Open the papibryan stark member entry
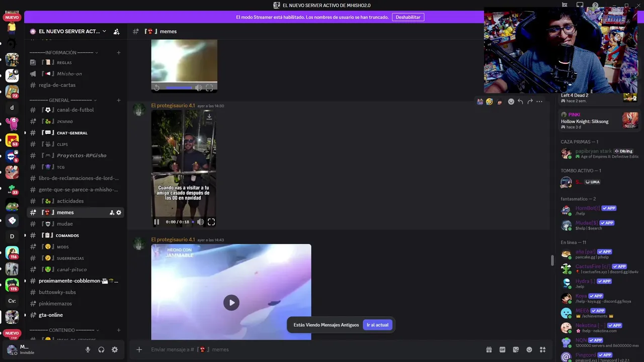The height and width of the screenshot is (362, 644). (x=599, y=153)
